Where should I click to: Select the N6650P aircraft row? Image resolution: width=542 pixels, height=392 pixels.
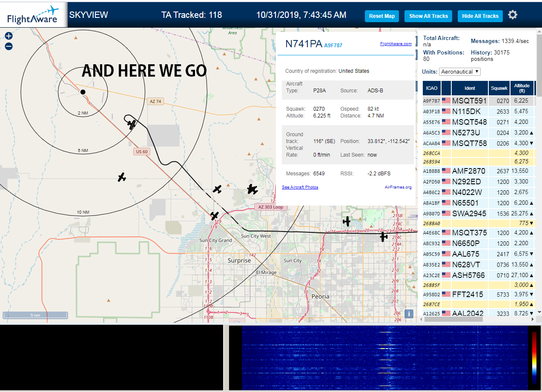coord(478,243)
